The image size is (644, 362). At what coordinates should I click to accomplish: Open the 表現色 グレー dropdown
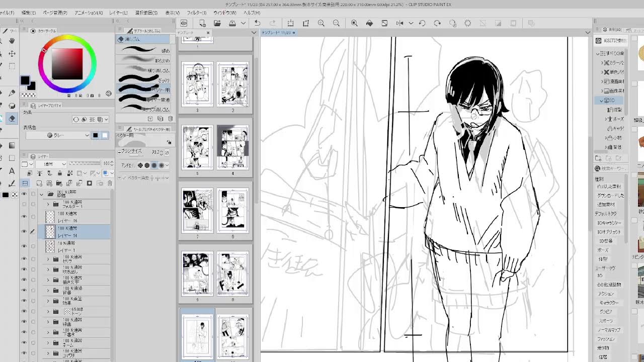(x=58, y=135)
